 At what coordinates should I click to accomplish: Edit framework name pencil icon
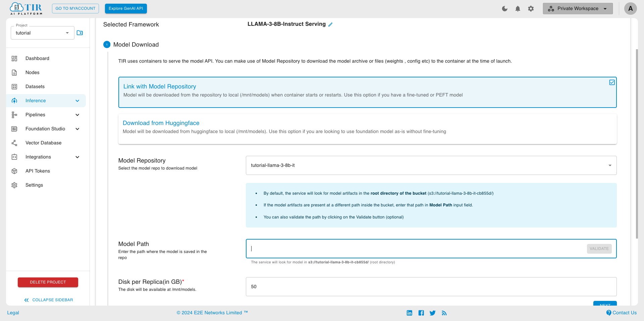click(x=330, y=24)
